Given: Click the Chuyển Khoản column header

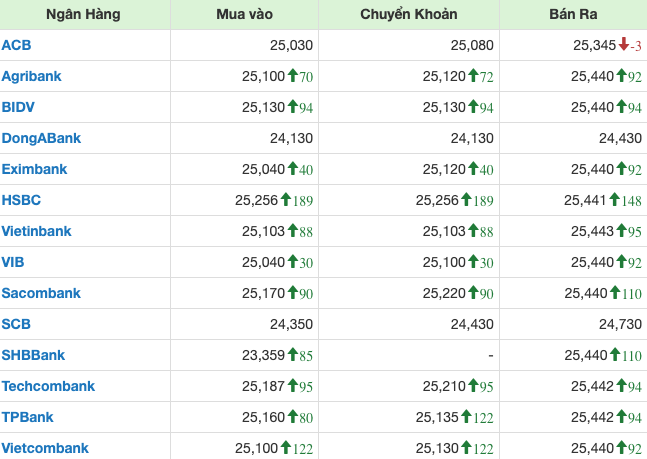Looking at the screenshot, I should pos(409,15).
